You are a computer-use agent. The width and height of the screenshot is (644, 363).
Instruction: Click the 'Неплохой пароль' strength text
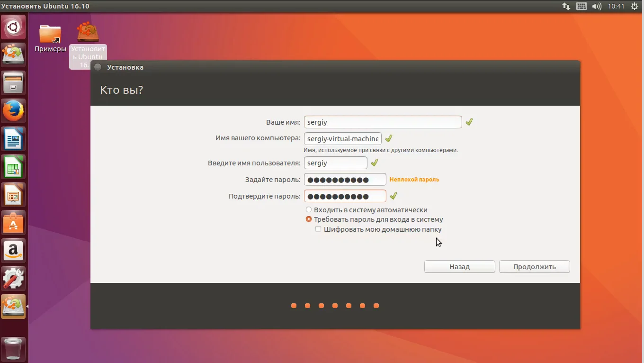(414, 180)
